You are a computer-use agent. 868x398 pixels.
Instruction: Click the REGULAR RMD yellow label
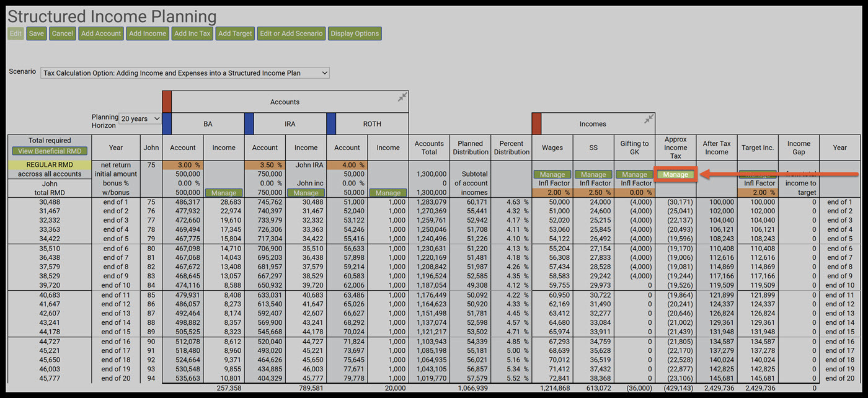[50, 165]
